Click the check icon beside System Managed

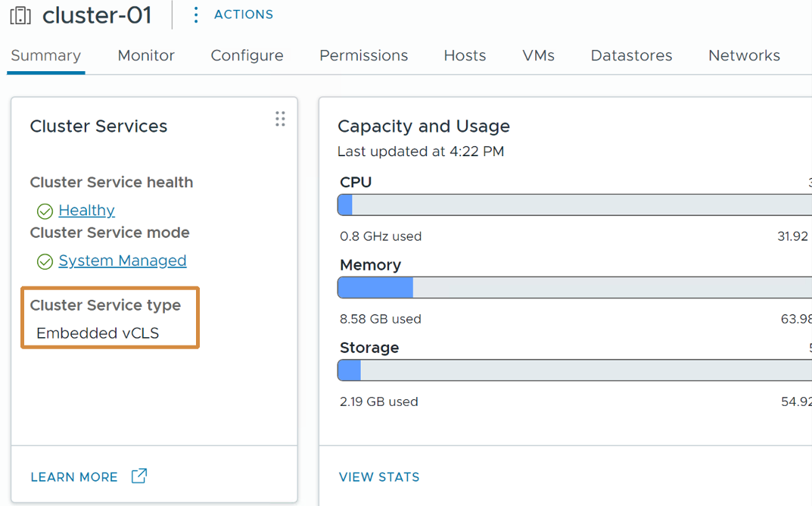pyautogui.click(x=45, y=261)
